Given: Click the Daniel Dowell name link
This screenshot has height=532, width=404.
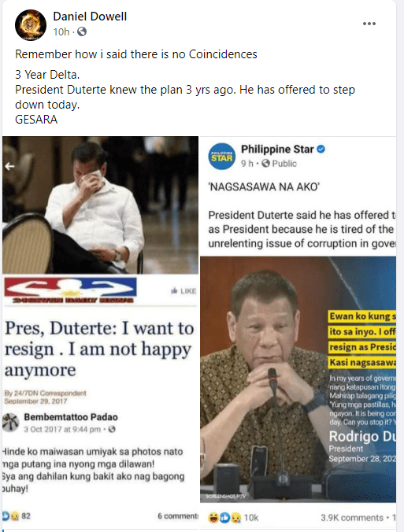Looking at the screenshot, I should [90, 17].
